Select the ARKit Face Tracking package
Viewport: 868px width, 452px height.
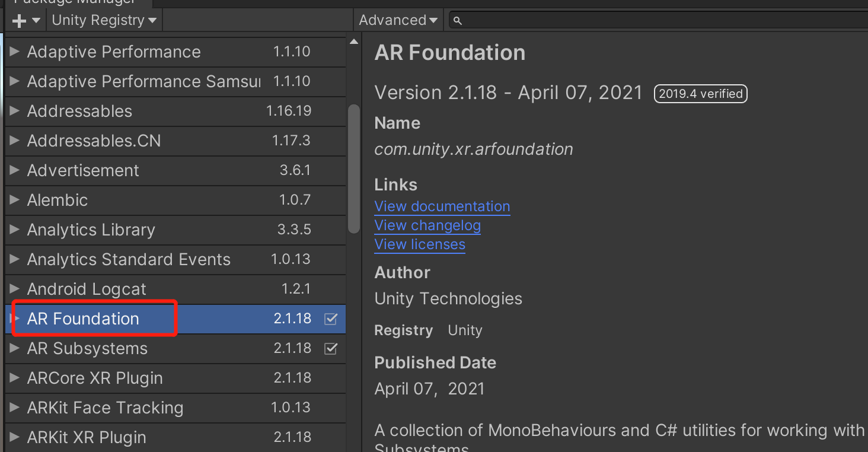pyautogui.click(x=105, y=408)
